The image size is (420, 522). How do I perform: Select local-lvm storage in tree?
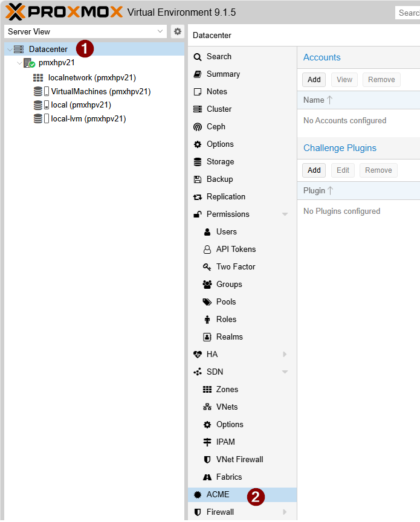click(x=88, y=119)
